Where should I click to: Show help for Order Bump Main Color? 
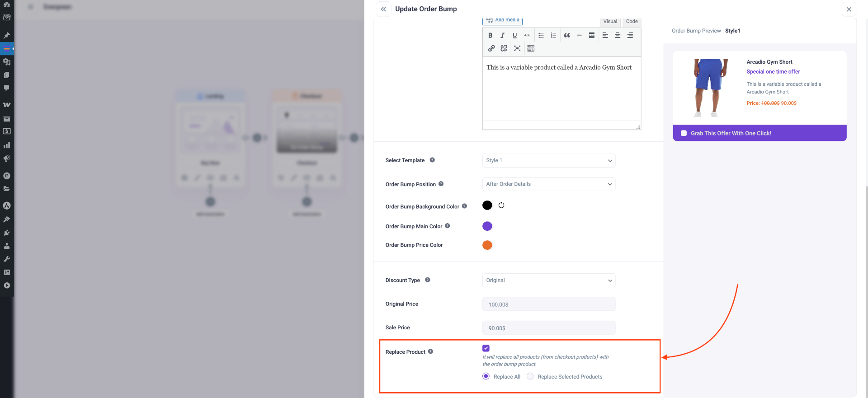coord(448,226)
